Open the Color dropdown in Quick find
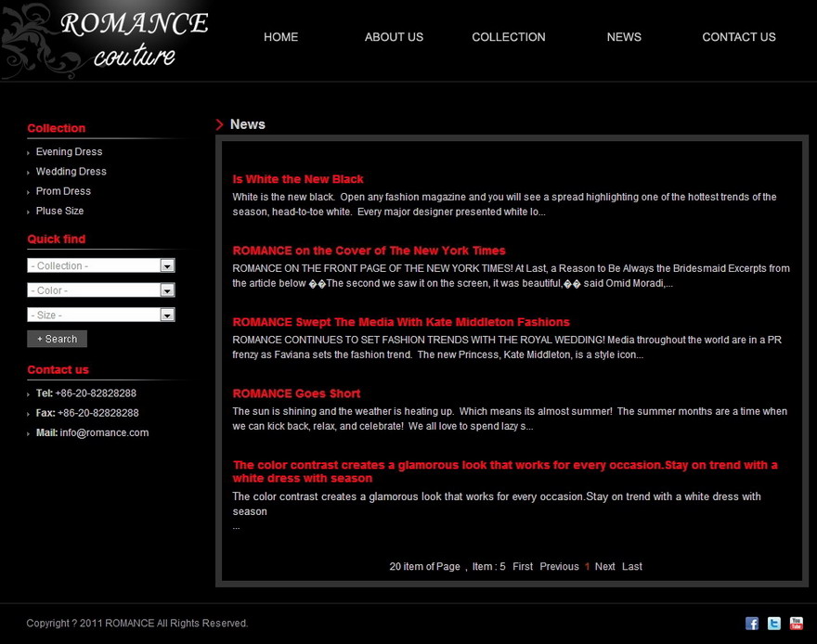 coord(101,290)
